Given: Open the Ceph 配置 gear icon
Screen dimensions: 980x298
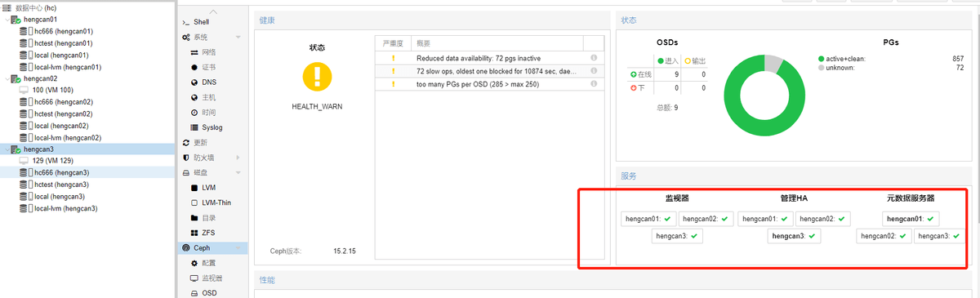Looking at the screenshot, I should click(x=194, y=263).
